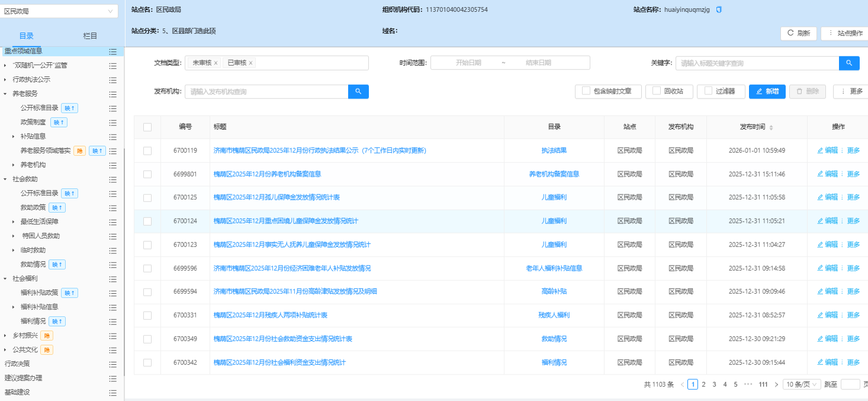Image resolution: width=868 pixels, height=401 pixels.
Task: Switch to the 栏目 tab
Action: 90,36
